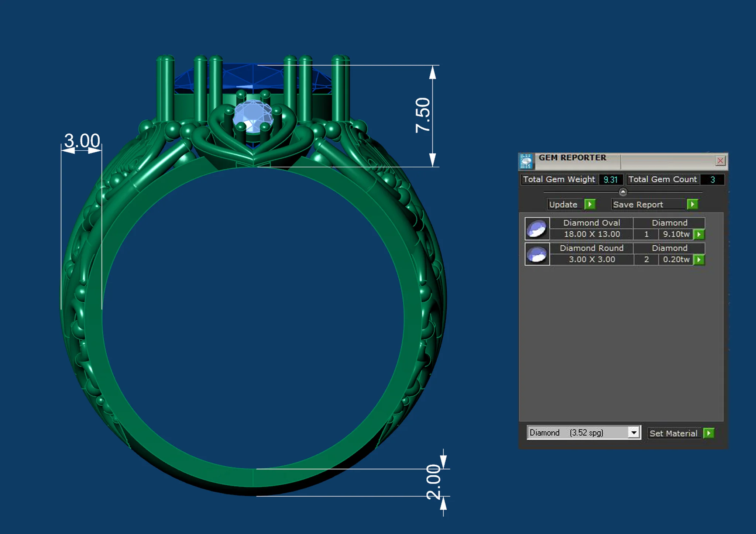Click the 'Diamond Oval' row label
Screen dimensions: 756x534
pyautogui.click(x=591, y=223)
